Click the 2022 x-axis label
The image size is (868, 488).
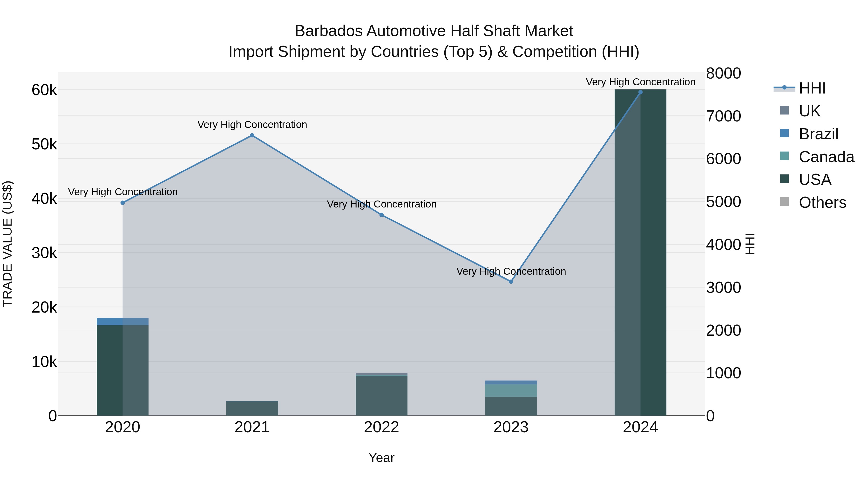pyautogui.click(x=381, y=427)
